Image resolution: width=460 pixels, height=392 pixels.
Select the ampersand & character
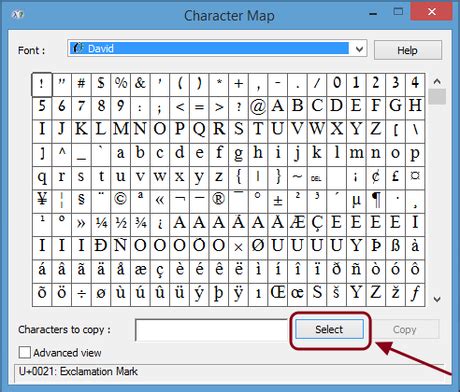point(140,85)
